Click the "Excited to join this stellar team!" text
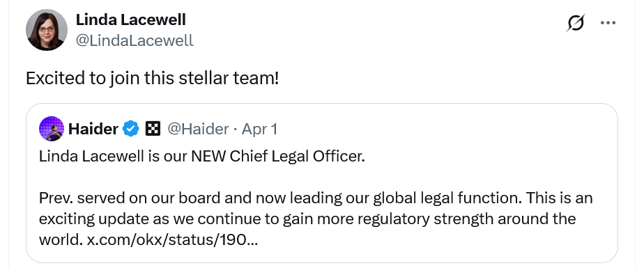Viewport: 644px width, 268px height. [x=153, y=78]
